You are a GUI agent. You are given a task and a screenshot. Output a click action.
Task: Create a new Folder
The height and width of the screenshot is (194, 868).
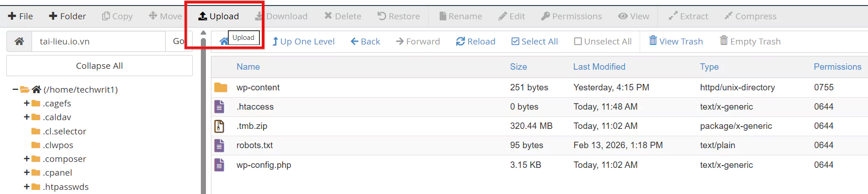67,17
